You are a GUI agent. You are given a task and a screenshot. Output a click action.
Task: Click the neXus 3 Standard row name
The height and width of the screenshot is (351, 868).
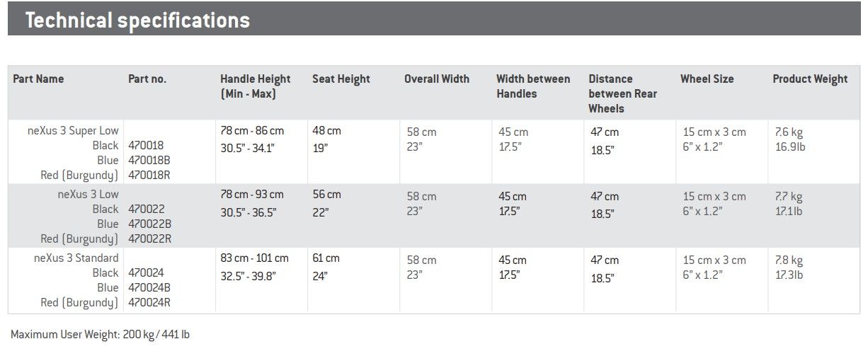76,258
